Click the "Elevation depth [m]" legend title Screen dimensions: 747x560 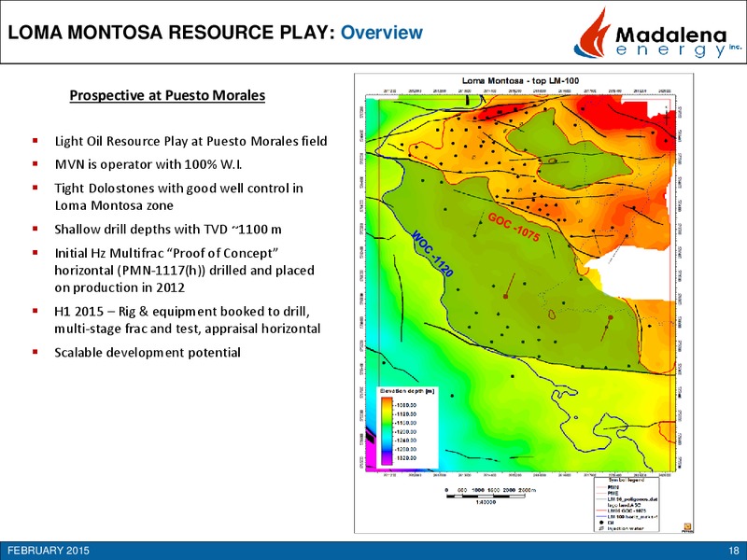click(407, 391)
